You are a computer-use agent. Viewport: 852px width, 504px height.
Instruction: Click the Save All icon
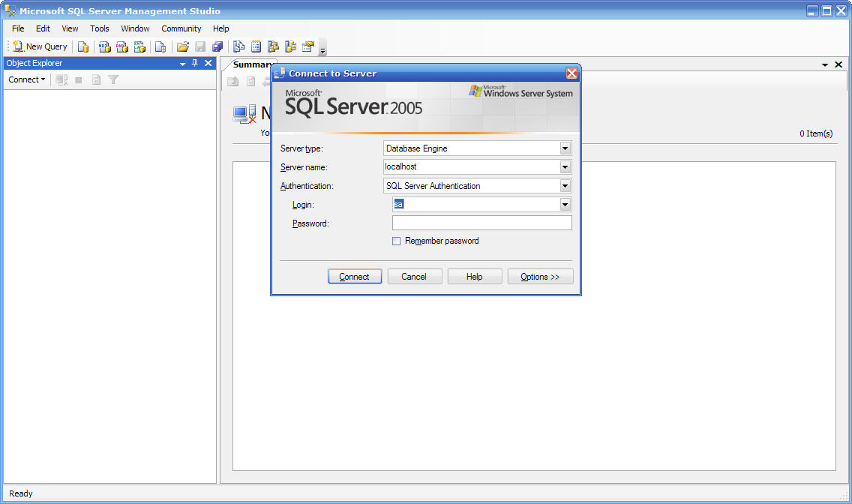(217, 46)
